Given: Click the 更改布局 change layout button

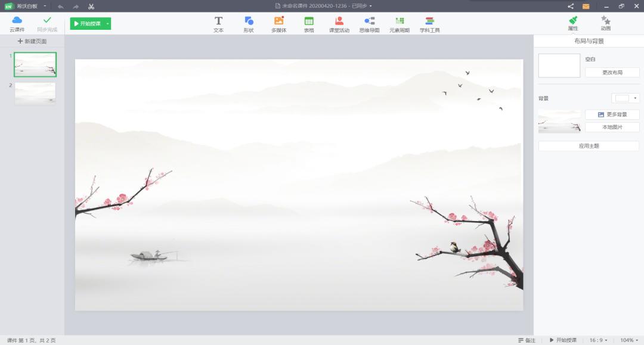Looking at the screenshot, I should pyautogui.click(x=612, y=72).
